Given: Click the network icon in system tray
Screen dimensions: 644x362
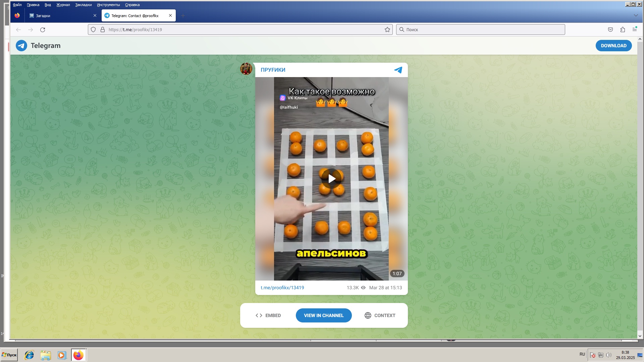Looking at the screenshot, I should point(601,355).
